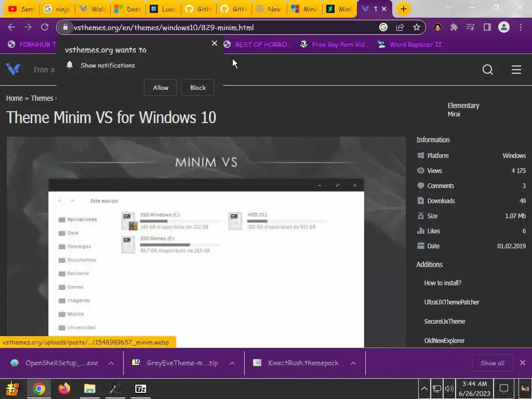Reload the vsthemes page
The height and width of the screenshot is (399, 532).
tap(45, 27)
